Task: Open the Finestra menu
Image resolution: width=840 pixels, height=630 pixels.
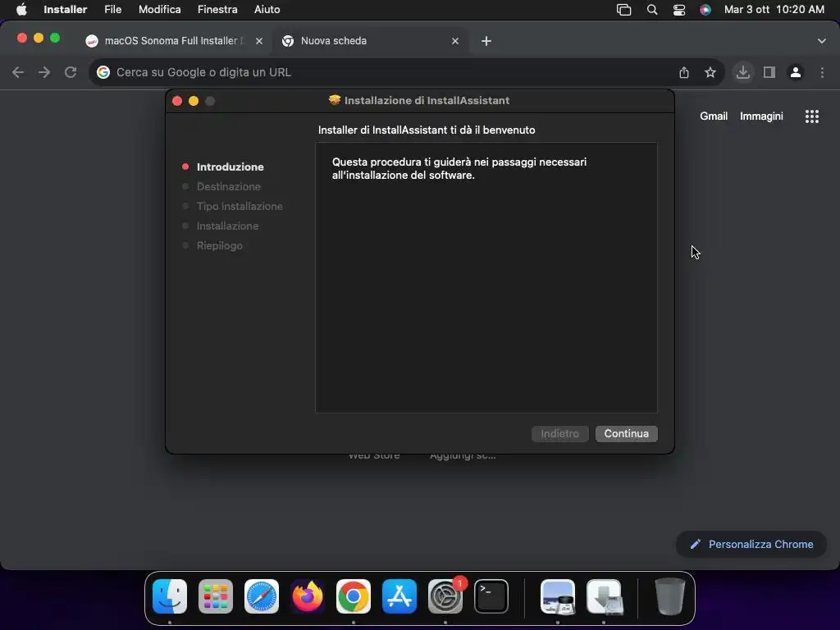Action: (x=217, y=9)
